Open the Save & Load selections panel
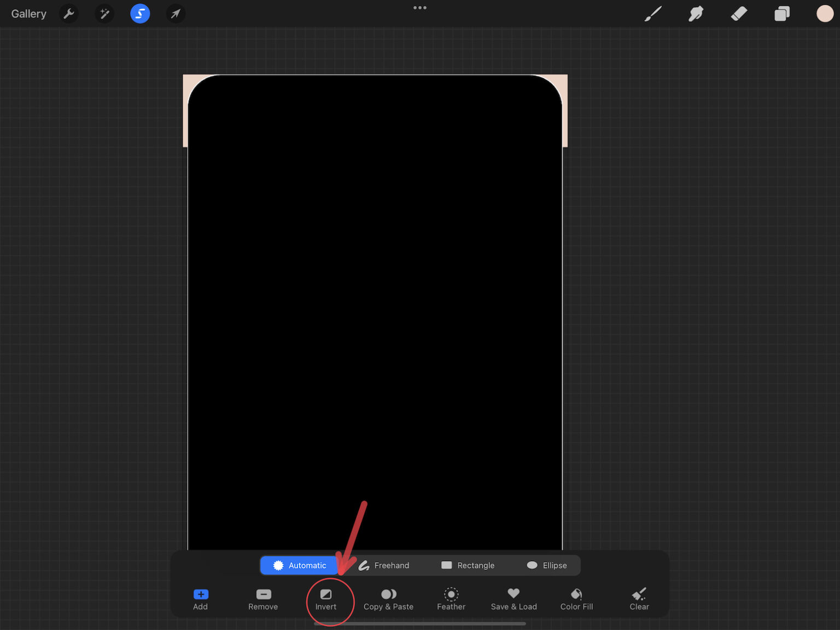 click(513, 599)
